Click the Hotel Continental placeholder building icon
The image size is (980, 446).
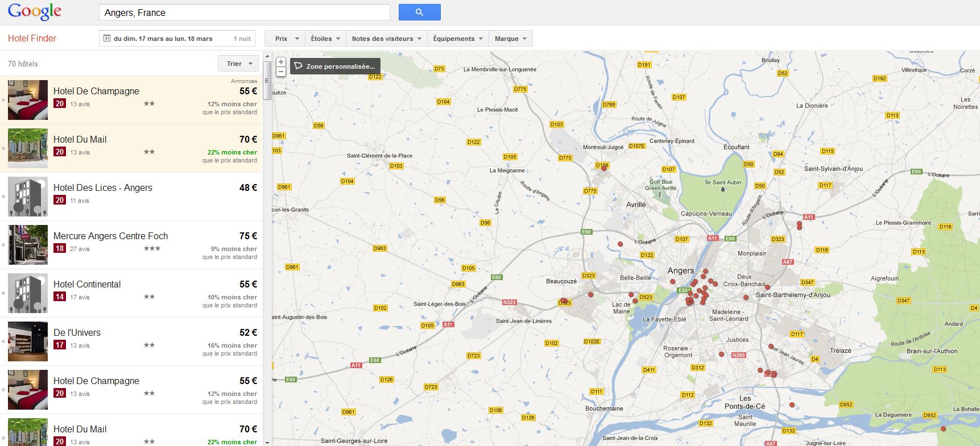point(28,293)
